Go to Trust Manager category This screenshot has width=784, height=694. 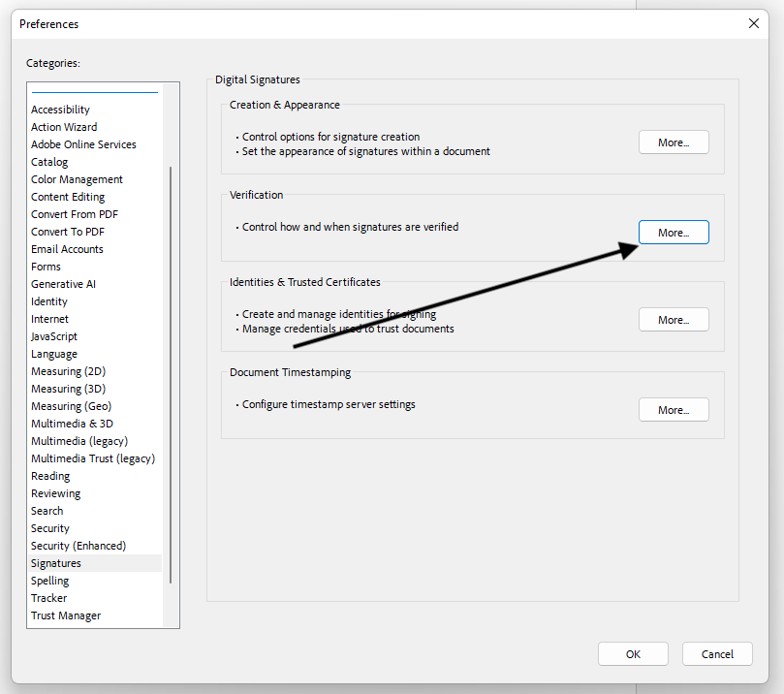(x=66, y=615)
